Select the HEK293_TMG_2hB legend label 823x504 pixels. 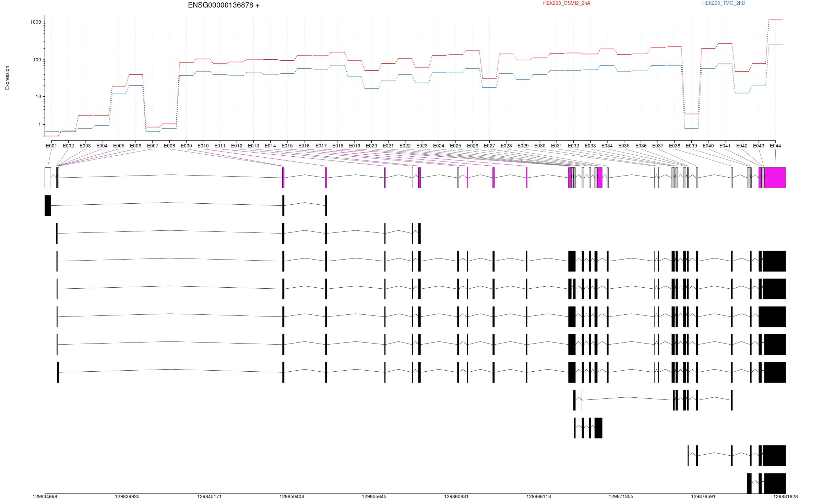724,3
